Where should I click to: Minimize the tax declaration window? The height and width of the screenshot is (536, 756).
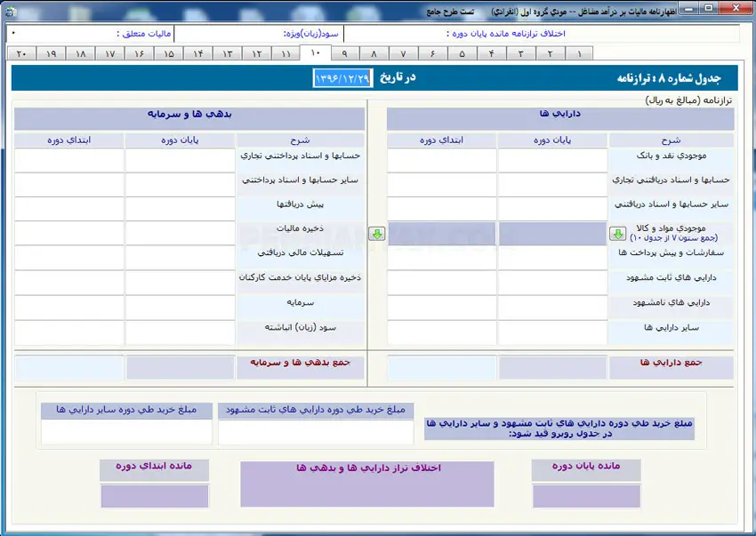point(689,9)
